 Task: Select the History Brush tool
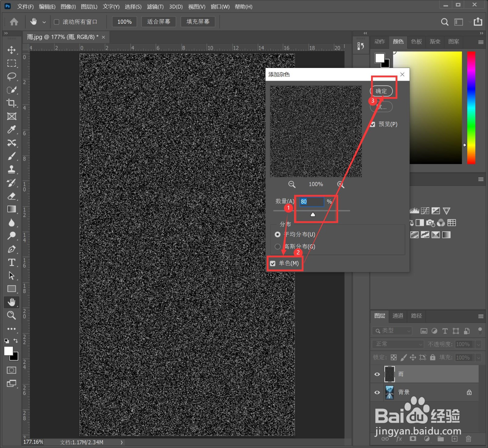[x=12, y=183]
